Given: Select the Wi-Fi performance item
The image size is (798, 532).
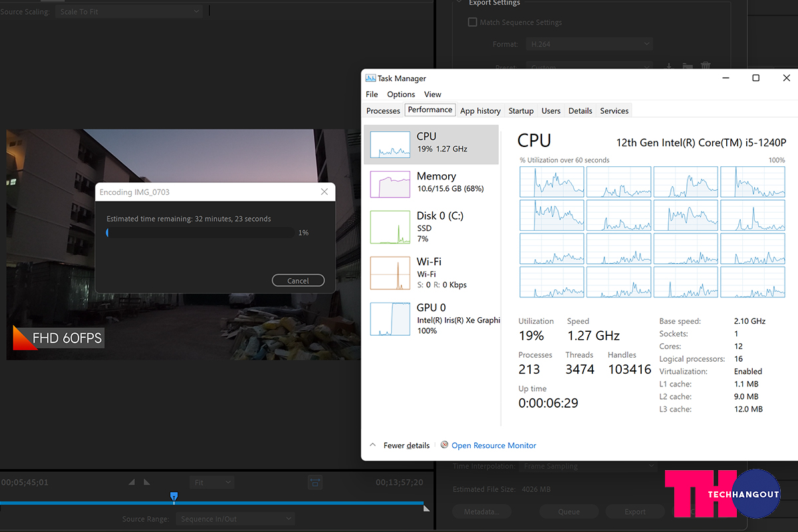Looking at the screenshot, I should click(432, 273).
